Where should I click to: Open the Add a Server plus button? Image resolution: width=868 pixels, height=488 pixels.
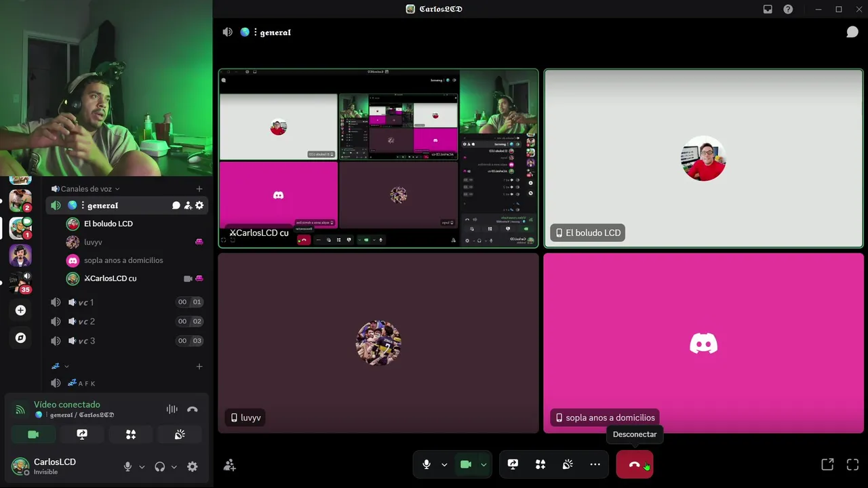point(20,310)
